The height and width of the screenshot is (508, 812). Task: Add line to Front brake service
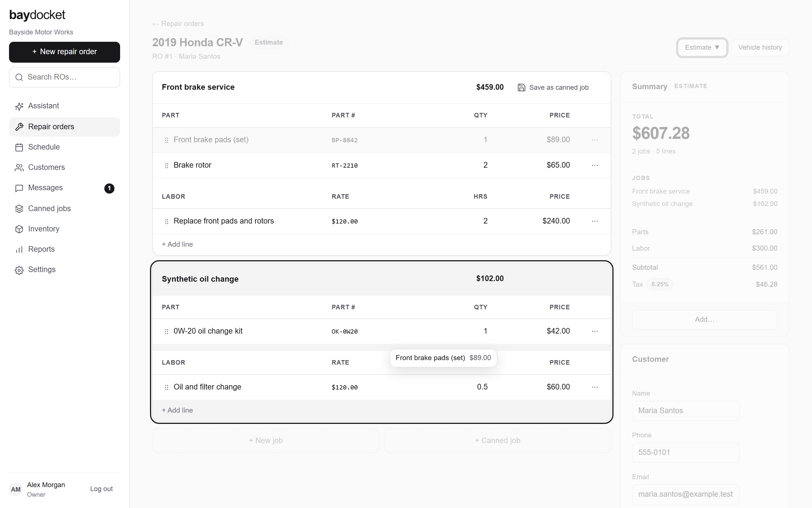(177, 244)
